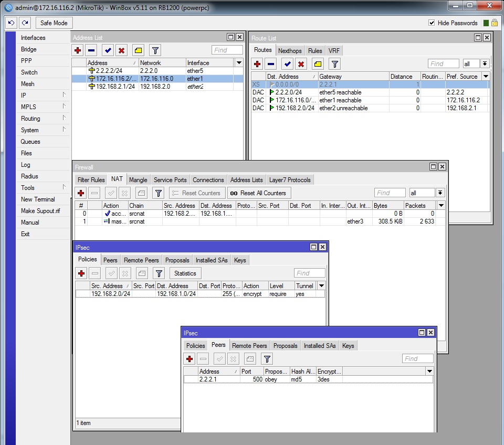Open the Mangle tab in Firewall

[x=138, y=180]
